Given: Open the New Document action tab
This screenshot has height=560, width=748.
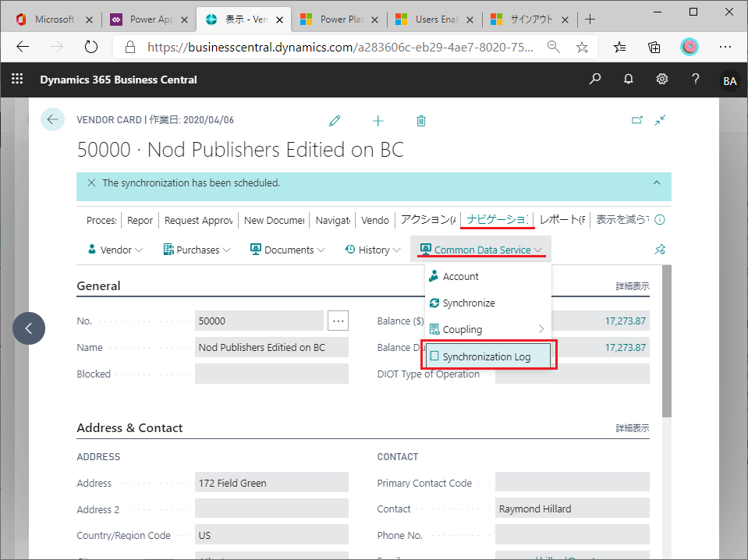Looking at the screenshot, I should (x=275, y=220).
